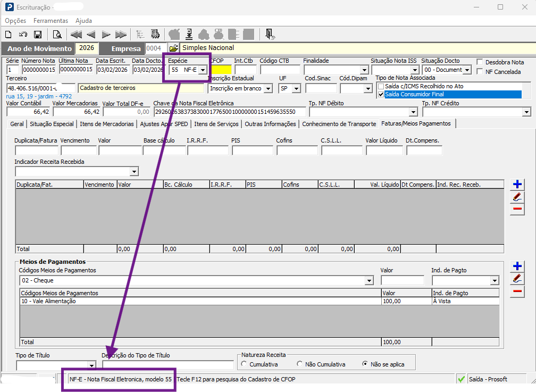Click the exit door toolbar icon
Image resolution: width=536 pixels, height=392 pixels.
(270, 35)
